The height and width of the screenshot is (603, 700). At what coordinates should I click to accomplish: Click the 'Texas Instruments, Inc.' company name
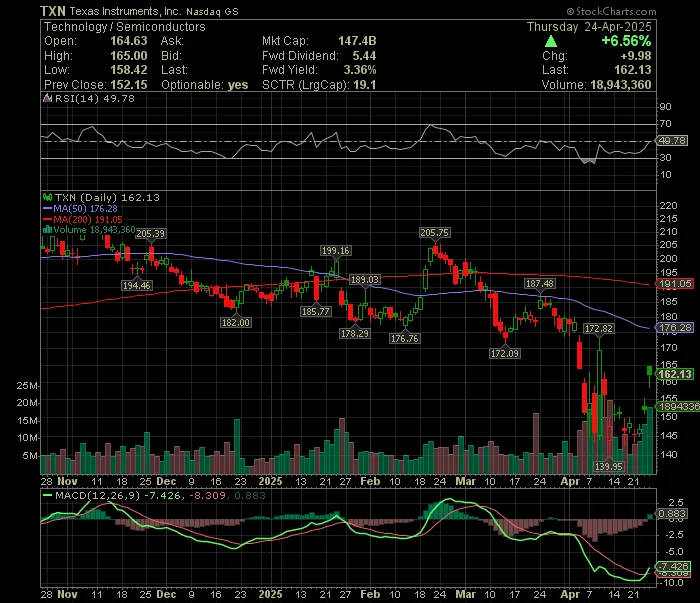point(125,12)
